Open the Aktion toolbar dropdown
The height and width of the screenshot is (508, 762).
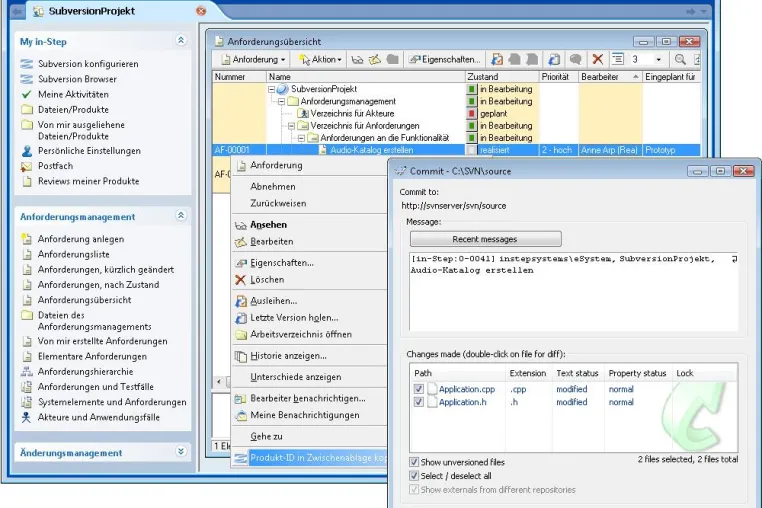pyautogui.click(x=320, y=59)
